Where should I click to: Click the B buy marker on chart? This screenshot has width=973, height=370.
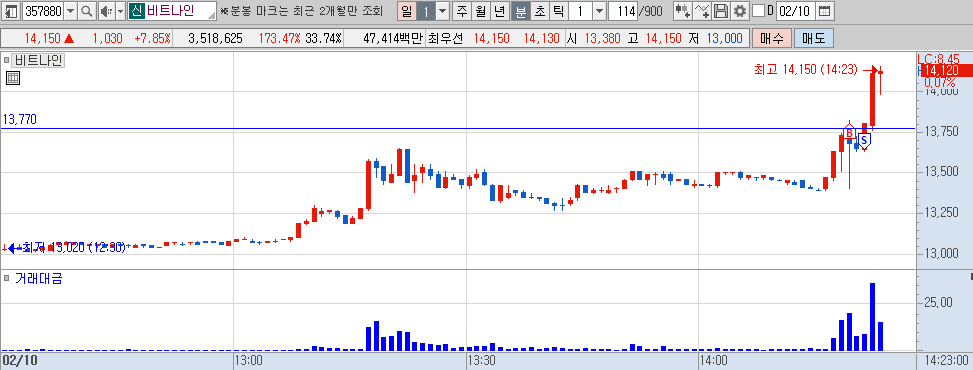pyautogui.click(x=850, y=132)
